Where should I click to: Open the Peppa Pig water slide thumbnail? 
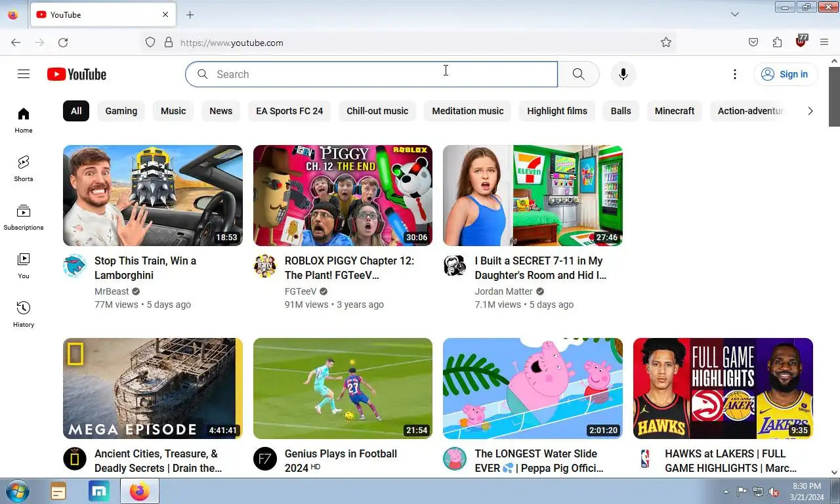533,388
